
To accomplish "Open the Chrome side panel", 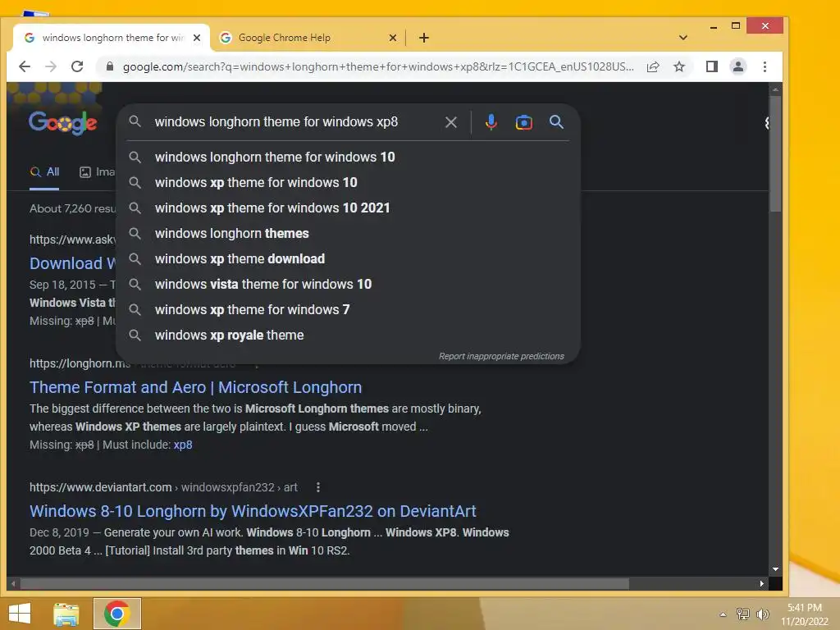I will [711, 66].
